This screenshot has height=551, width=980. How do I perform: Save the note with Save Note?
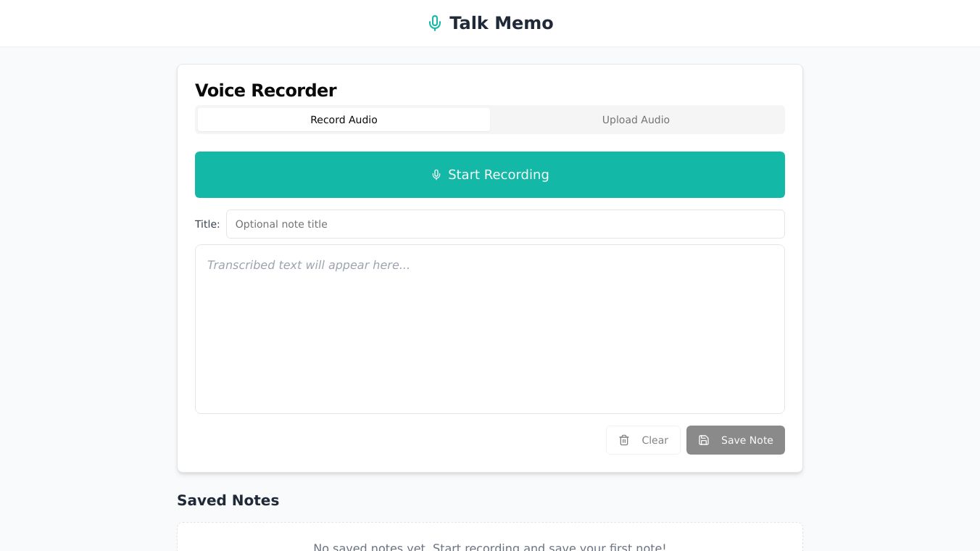click(x=735, y=440)
